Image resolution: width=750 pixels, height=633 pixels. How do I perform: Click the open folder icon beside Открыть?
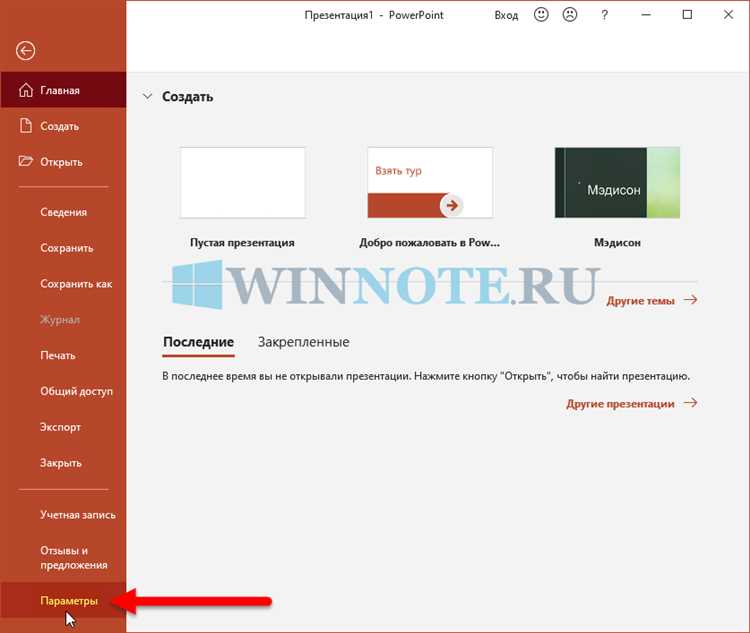point(26,161)
